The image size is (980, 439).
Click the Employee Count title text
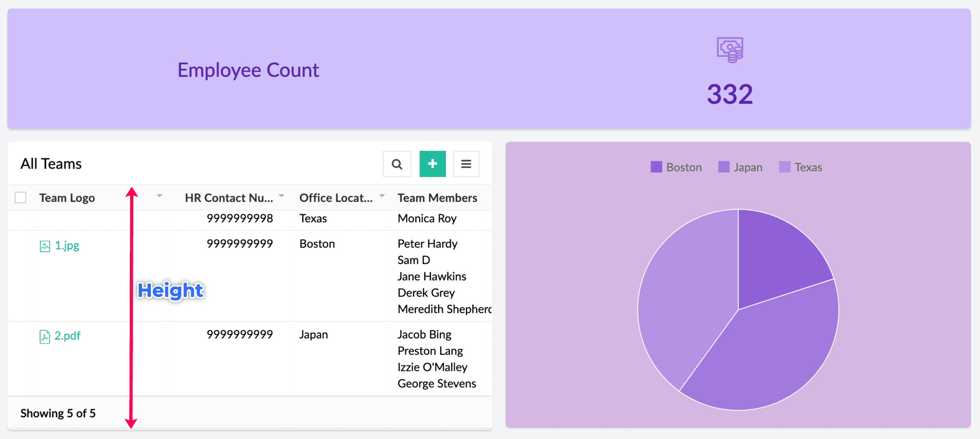(x=248, y=70)
